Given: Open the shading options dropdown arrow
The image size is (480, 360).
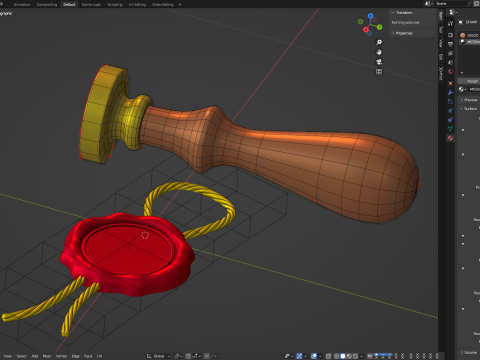Looking at the screenshot, I should pyautogui.click(x=361, y=356).
